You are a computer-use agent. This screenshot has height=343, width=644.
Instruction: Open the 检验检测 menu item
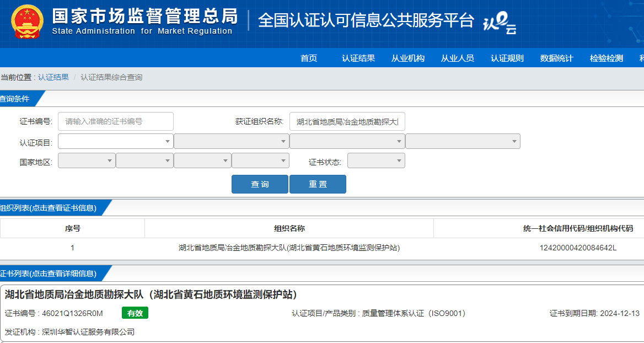[606, 58]
